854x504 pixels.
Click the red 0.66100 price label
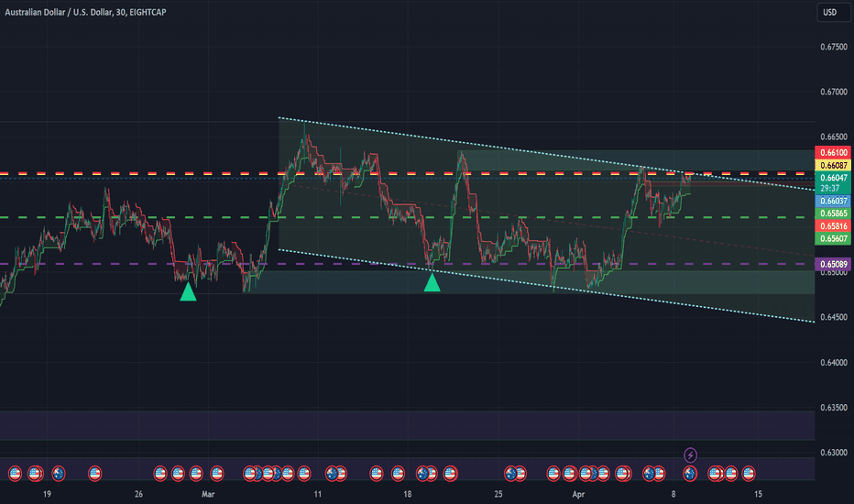[x=833, y=152]
